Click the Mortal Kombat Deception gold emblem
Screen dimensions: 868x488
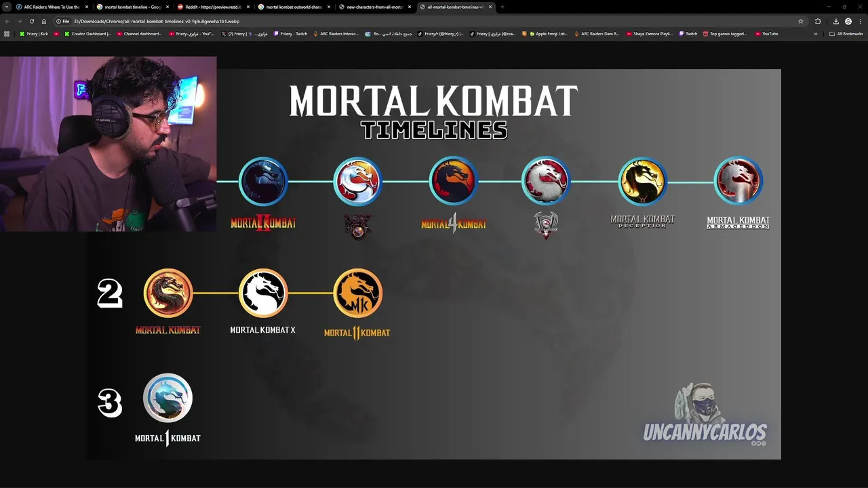coord(643,182)
